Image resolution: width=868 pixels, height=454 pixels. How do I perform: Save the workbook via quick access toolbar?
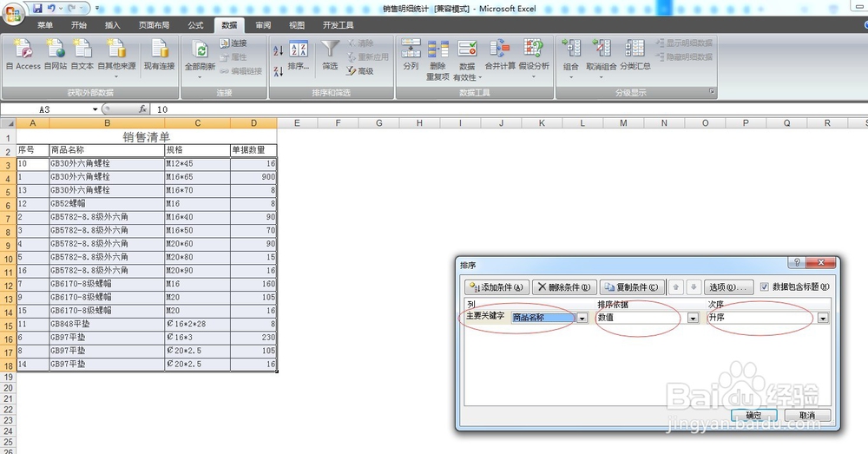pos(37,9)
